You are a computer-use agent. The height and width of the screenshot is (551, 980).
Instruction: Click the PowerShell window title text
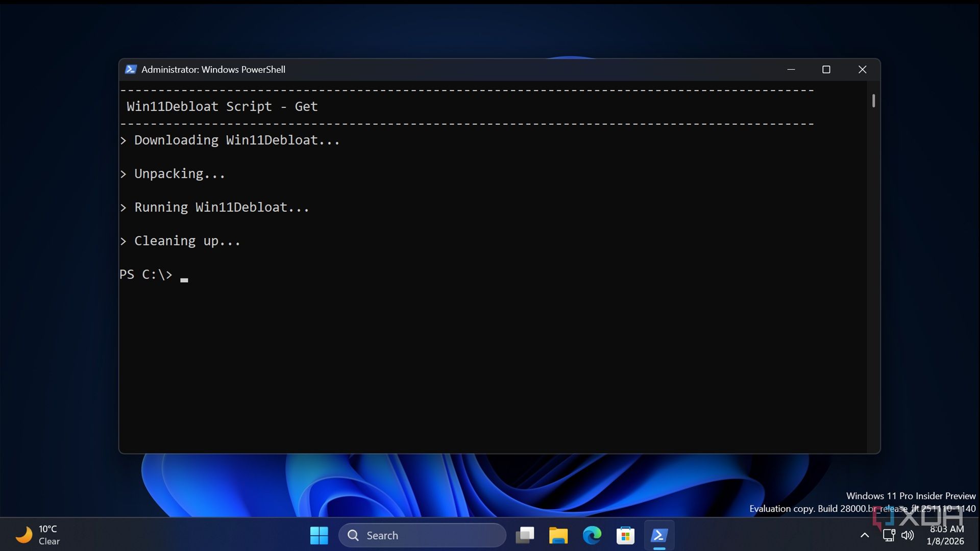click(213, 69)
